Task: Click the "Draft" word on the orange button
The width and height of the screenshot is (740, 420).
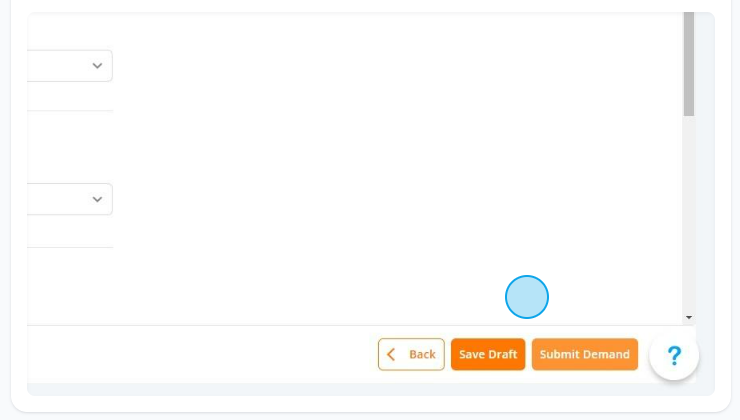Action: [x=503, y=354]
